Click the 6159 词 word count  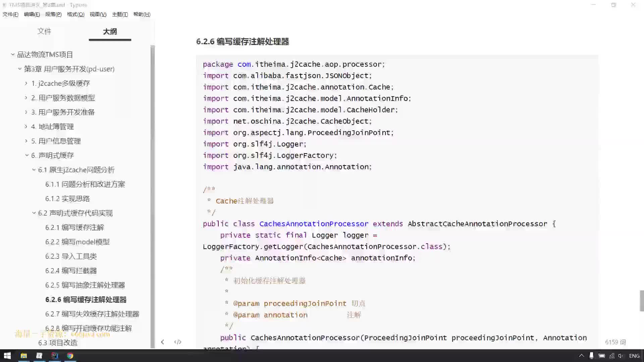point(615,342)
